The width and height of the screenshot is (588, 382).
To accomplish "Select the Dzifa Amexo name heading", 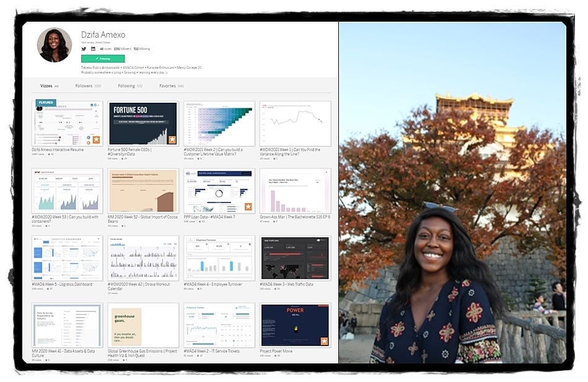I will coord(103,35).
